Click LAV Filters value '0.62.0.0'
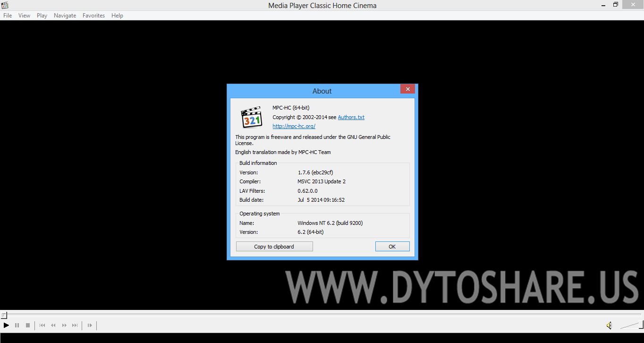The image size is (644, 343). [307, 191]
